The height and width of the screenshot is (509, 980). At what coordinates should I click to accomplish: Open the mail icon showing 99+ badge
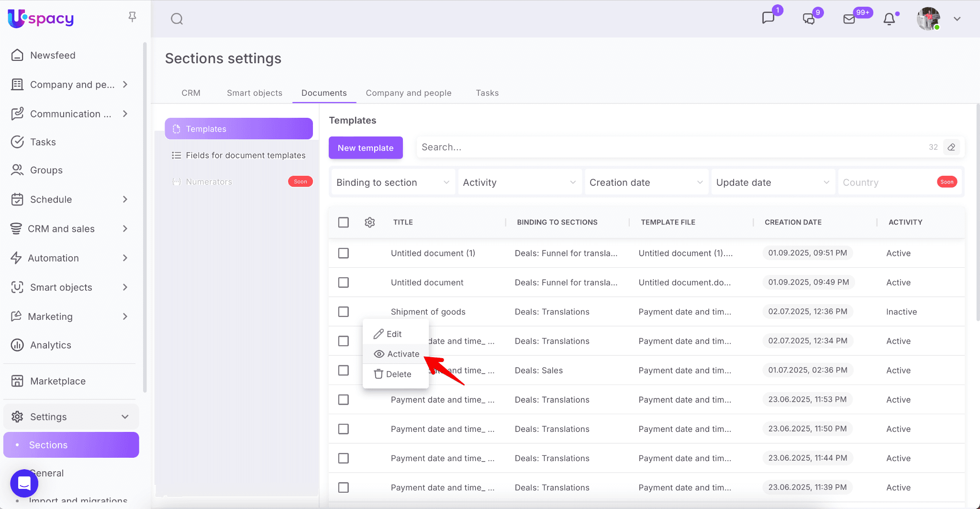coord(849,19)
